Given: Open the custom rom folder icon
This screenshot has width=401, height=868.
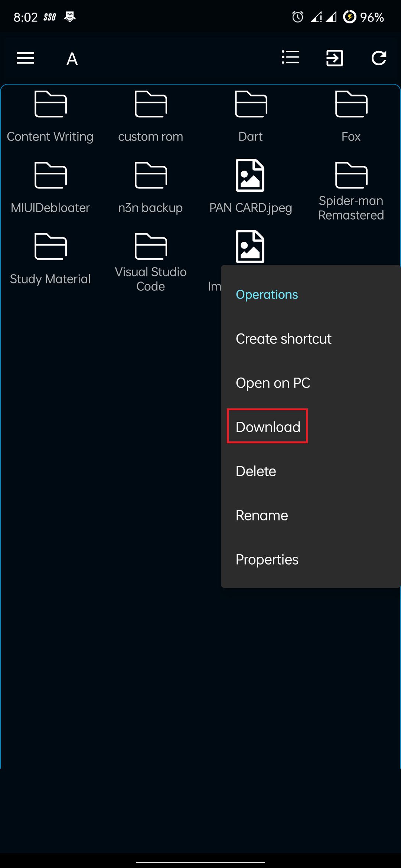Looking at the screenshot, I should [x=151, y=104].
